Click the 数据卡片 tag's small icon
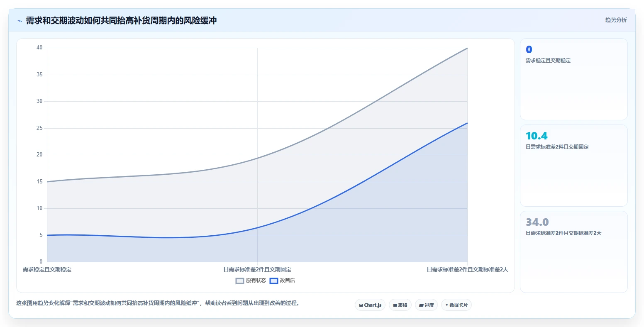 coord(446,305)
